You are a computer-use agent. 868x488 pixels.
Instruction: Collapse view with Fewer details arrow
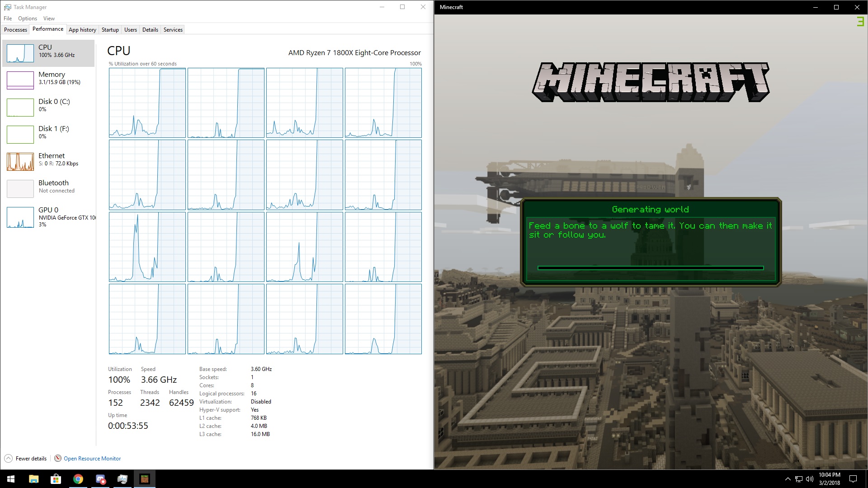(8, 458)
